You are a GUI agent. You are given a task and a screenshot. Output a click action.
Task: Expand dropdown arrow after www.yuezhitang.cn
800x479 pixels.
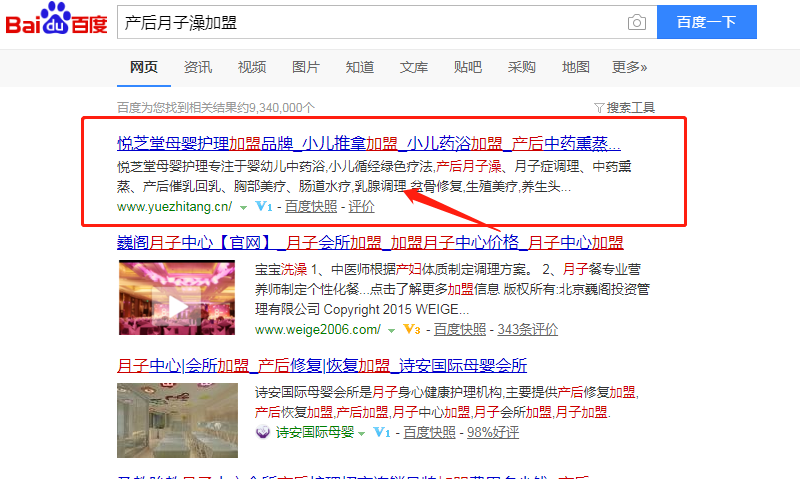point(243,207)
